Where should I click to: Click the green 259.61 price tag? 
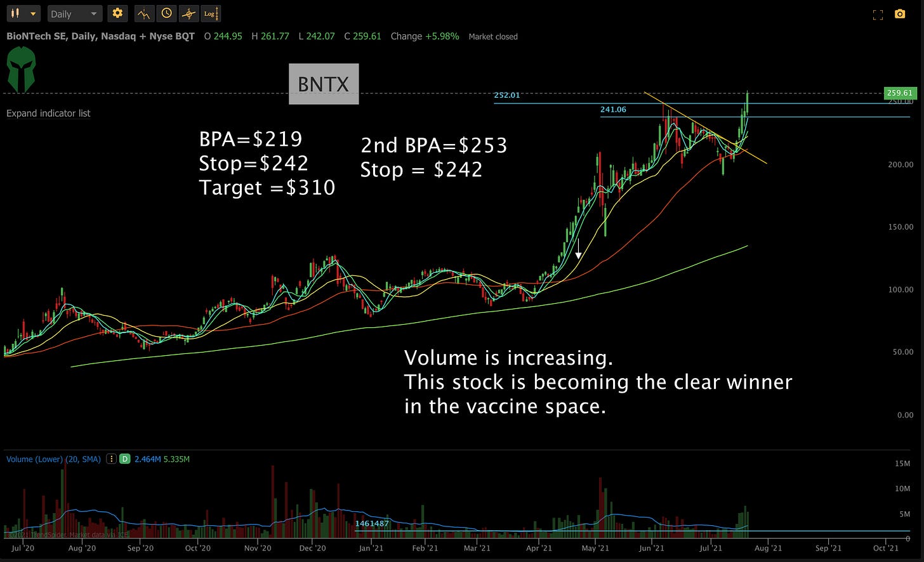pyautogui.click(x=900, y=93)
